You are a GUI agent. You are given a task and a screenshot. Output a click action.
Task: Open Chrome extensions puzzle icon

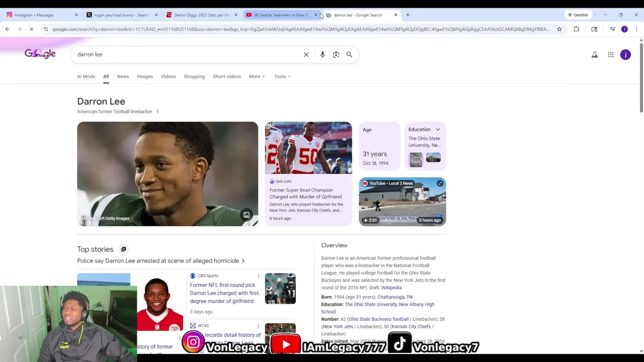point(577,29)
